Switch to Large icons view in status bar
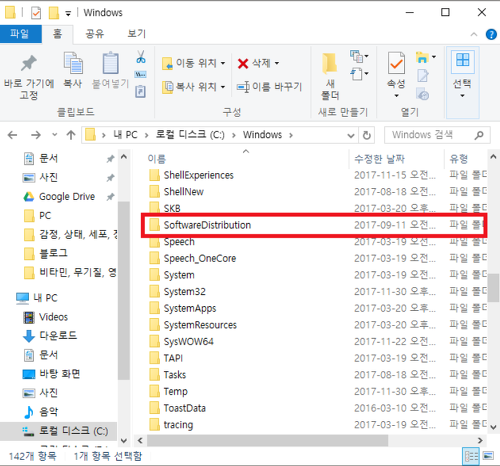 point(488,455)
